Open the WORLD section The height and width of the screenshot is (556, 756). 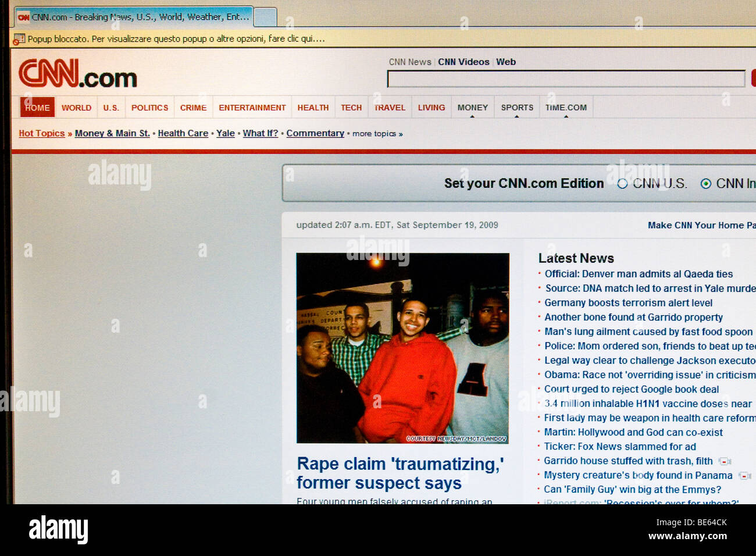point(76,108)
